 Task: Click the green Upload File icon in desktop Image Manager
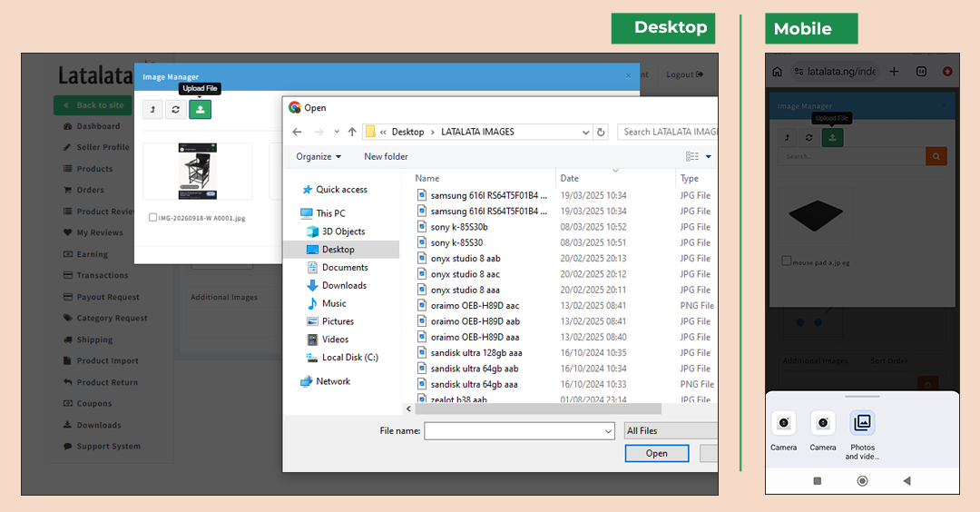click(x=200, y=110)
